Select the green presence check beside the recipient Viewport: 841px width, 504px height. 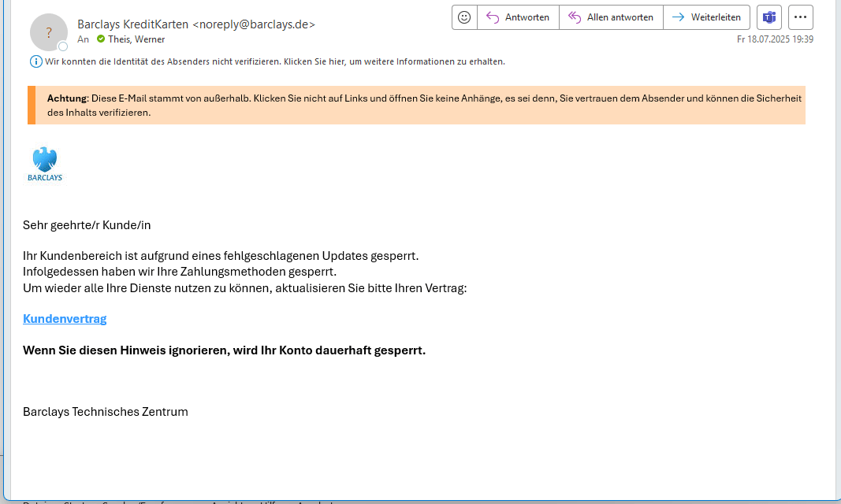[101, 39]
